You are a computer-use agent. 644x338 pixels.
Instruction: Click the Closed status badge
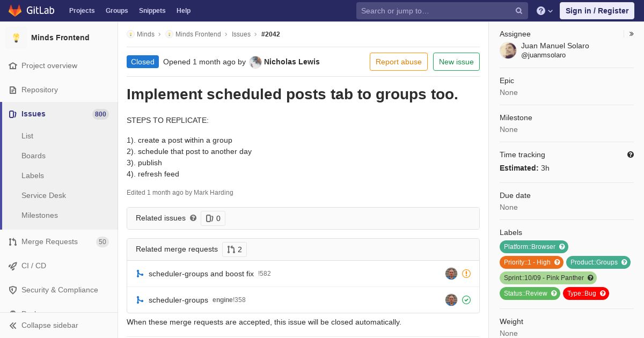point(143,62)
